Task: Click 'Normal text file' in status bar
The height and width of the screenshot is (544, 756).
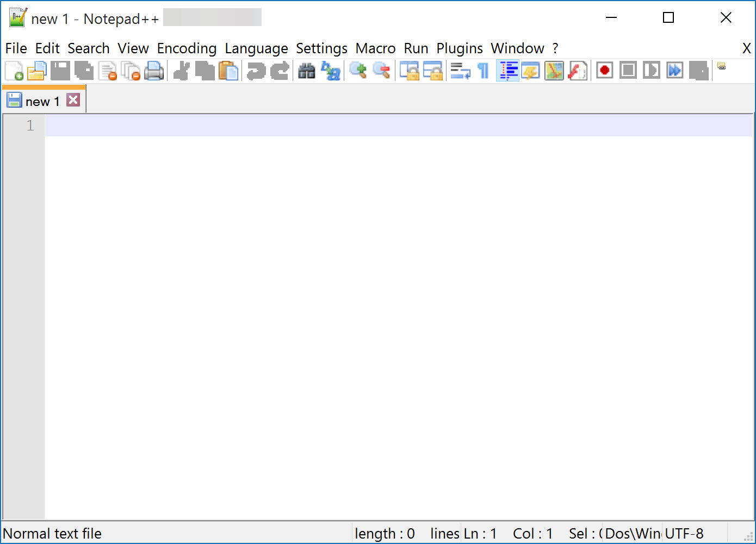Action: coord(52,534)
